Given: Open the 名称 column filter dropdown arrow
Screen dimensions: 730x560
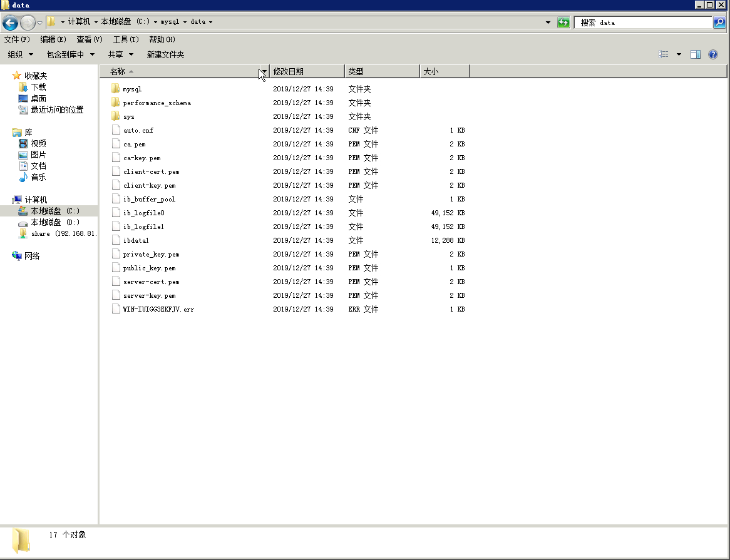Looking at the screenshot, I should [x=264, y=71].
